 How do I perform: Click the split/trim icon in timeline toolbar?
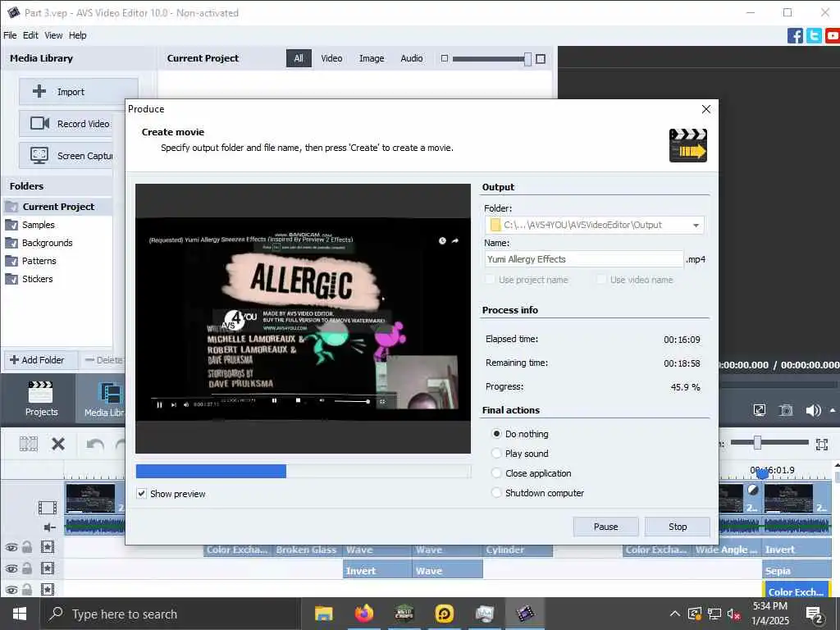pos(29,444)
